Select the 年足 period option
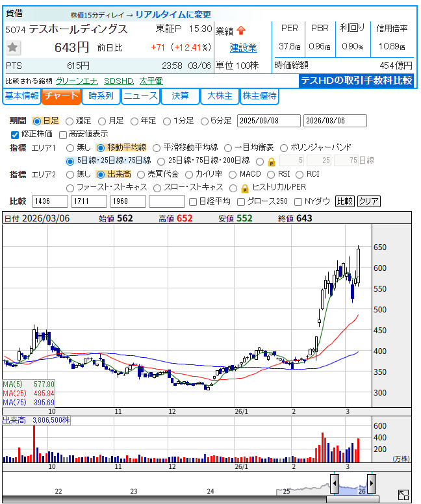 pyautogui.click(x=134, y=121)
